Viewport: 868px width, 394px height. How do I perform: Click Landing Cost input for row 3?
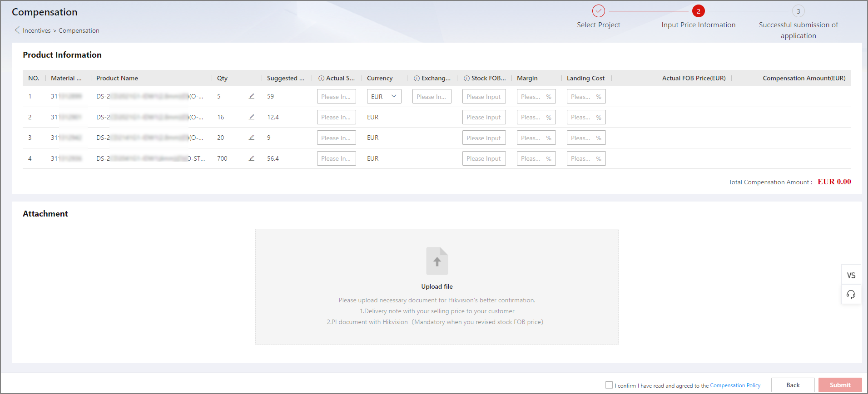point(586,138)
